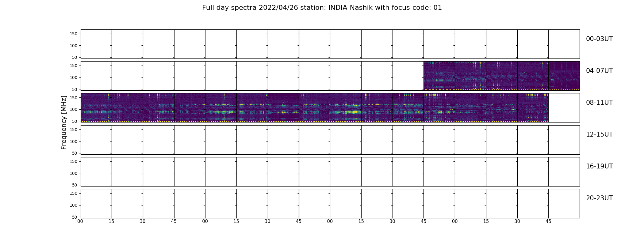Viewport: 644px width, 245px height.
Task: Click the 150 tick in the 04-07UT row
Action: pos(74,66)
